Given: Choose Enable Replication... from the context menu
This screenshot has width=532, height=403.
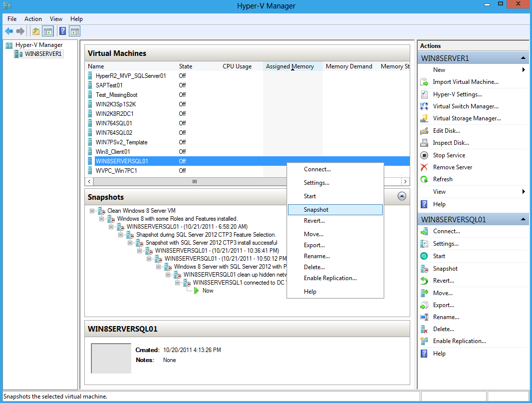Looking at the screenshot, I should tap(335, 278).
